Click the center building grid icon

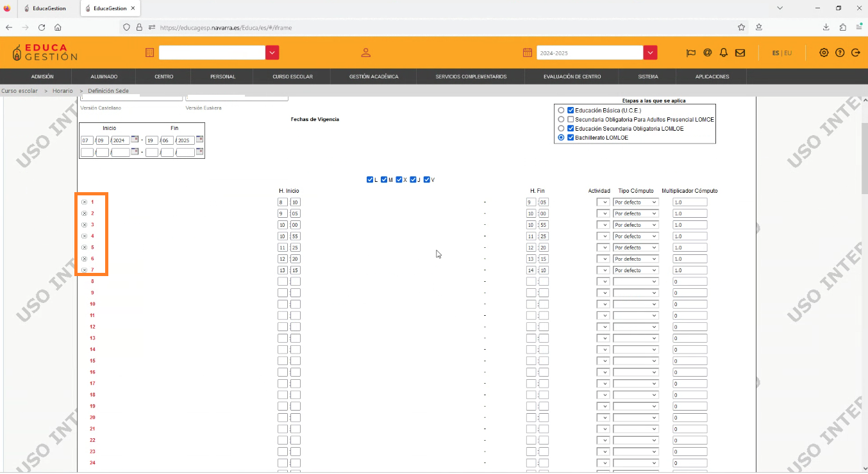149,53
